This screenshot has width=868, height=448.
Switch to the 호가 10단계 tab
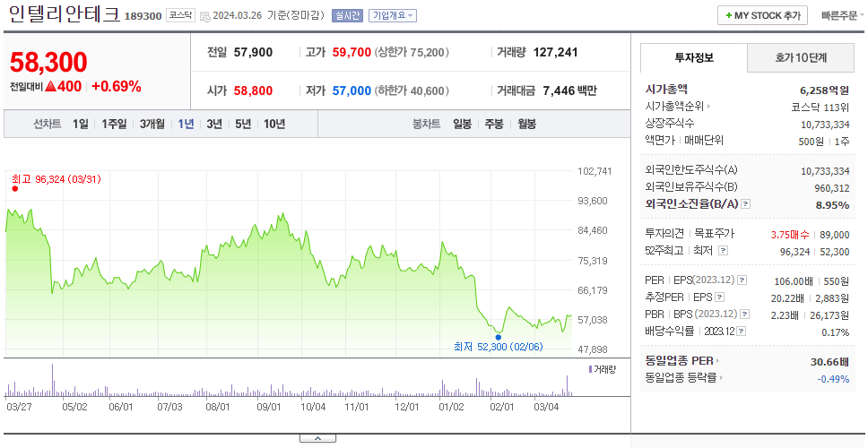click(x=801, y=57)
